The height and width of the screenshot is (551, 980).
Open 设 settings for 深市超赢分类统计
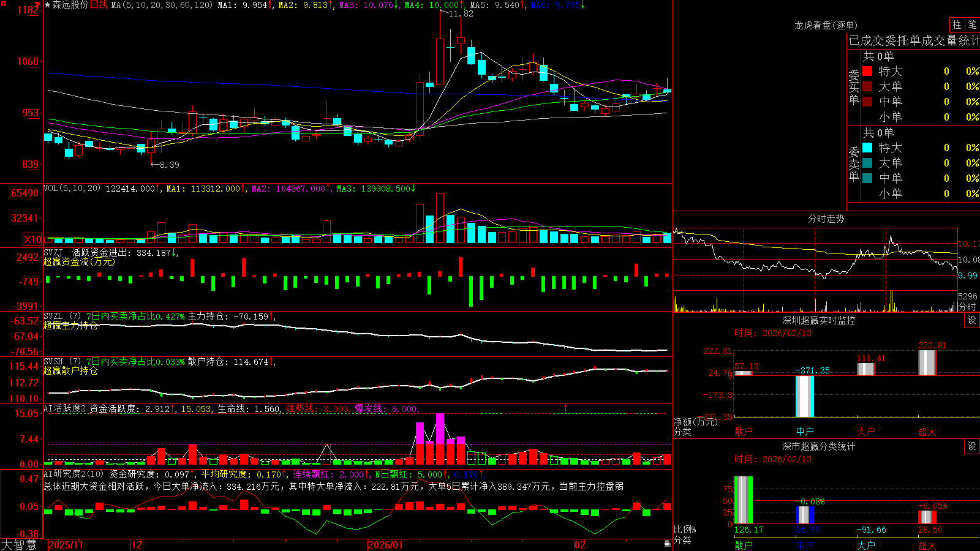(972, 446)
